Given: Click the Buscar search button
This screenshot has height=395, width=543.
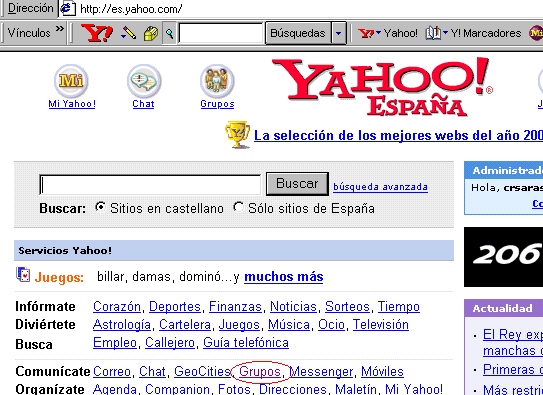Looking at the screenshot, I should pos(297,183).
